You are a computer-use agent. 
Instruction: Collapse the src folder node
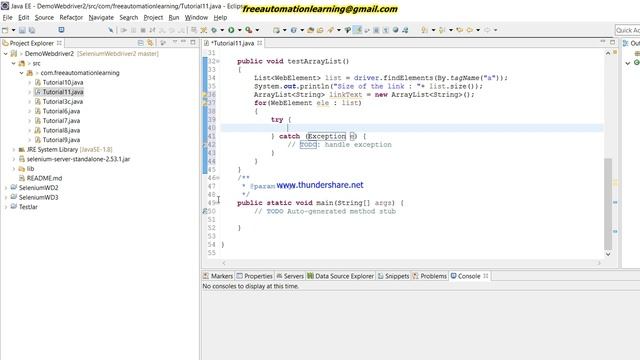[13, 63]
